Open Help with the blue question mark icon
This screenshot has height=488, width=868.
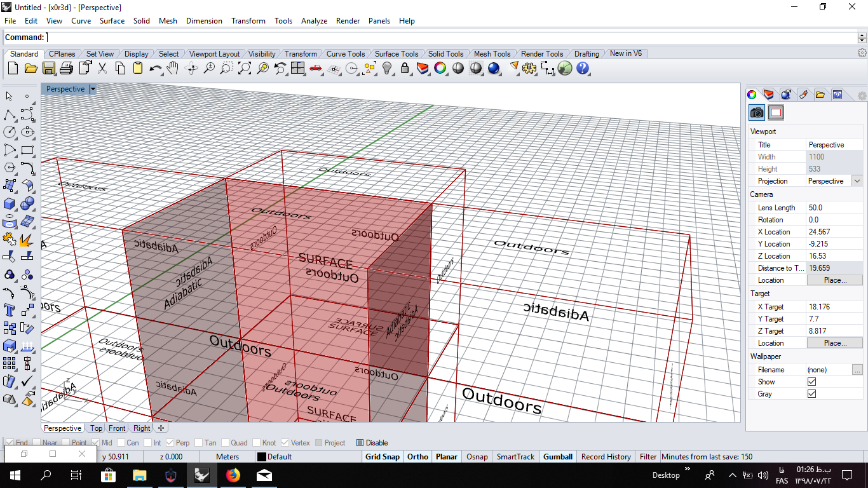pyautogui.click(x=583, y=69)
